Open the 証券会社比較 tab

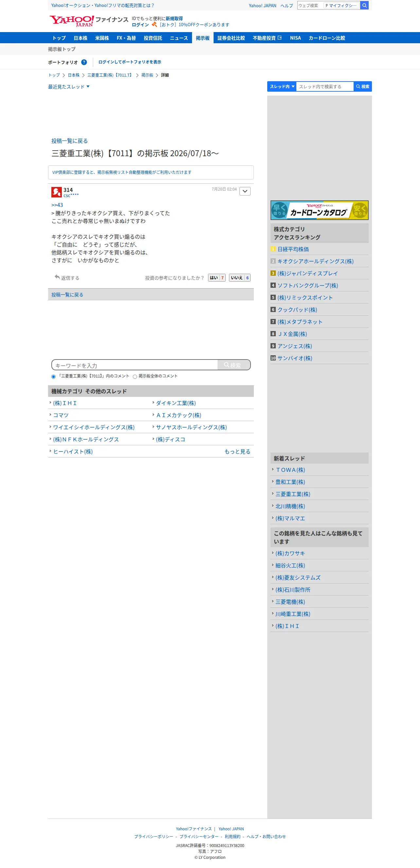coord(231,38)
